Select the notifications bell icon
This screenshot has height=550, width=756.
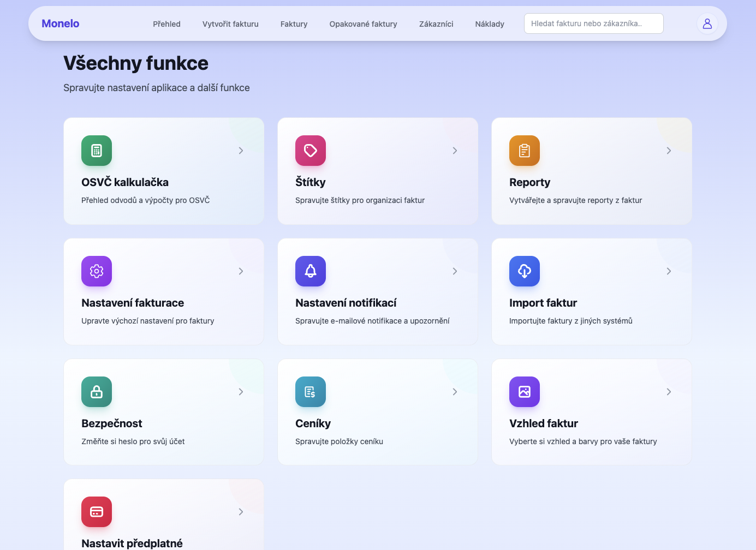click(311, 271)
